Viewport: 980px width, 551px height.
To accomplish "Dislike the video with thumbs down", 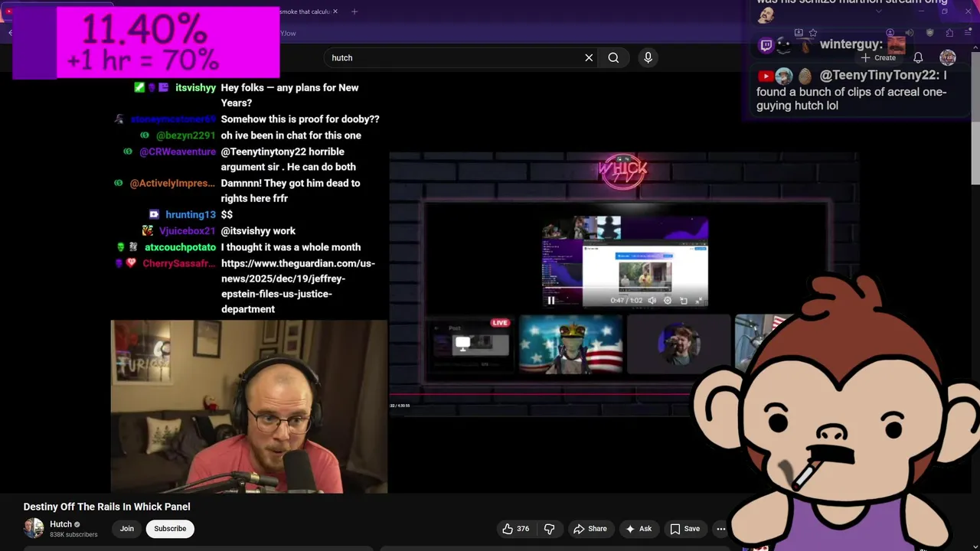I will 549,529.
